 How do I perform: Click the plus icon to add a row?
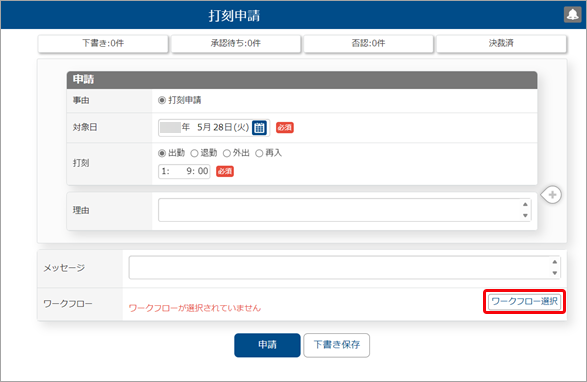click(x=552, y=195)
